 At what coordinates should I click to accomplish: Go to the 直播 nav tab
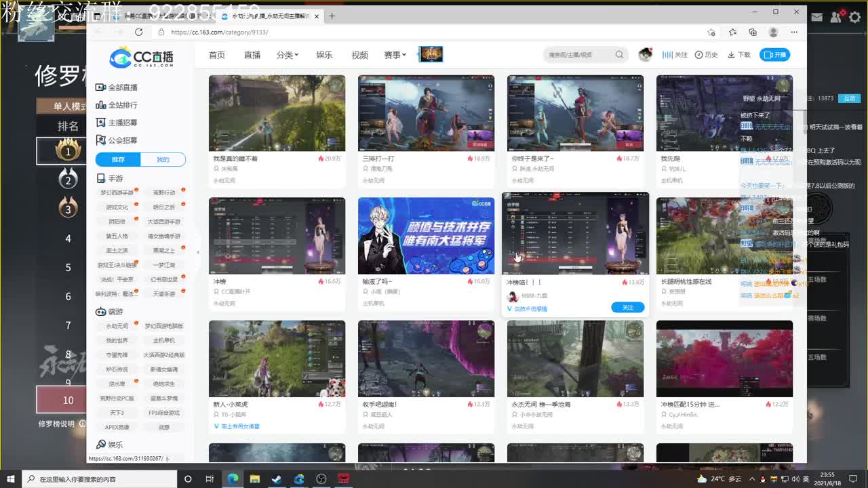coord(252,55)
